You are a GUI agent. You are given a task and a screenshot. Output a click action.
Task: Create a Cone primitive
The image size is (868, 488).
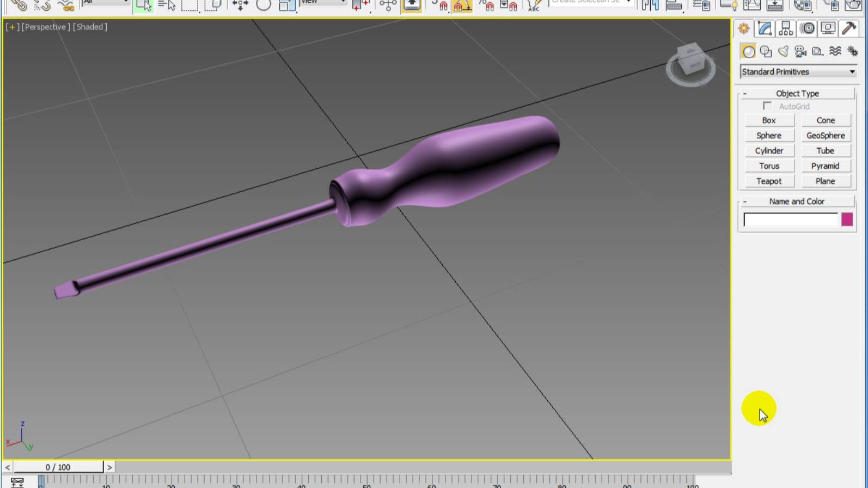pyautogui.click(x=826, y=120)
